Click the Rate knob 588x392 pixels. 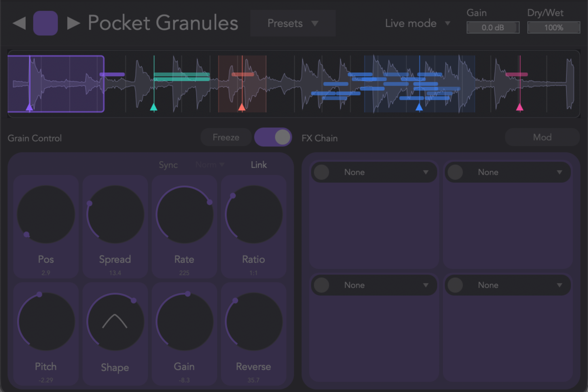click(x=184, y=214)
